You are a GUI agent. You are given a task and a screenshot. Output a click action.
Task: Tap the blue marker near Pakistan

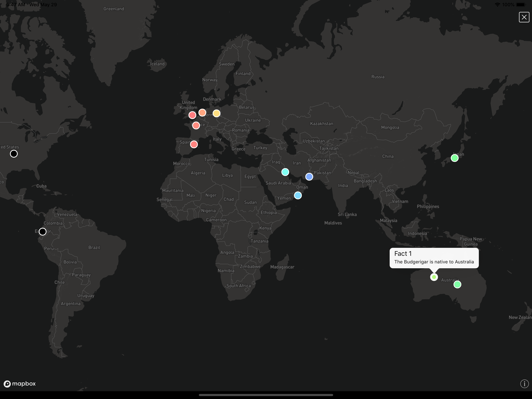click(309, 177)
